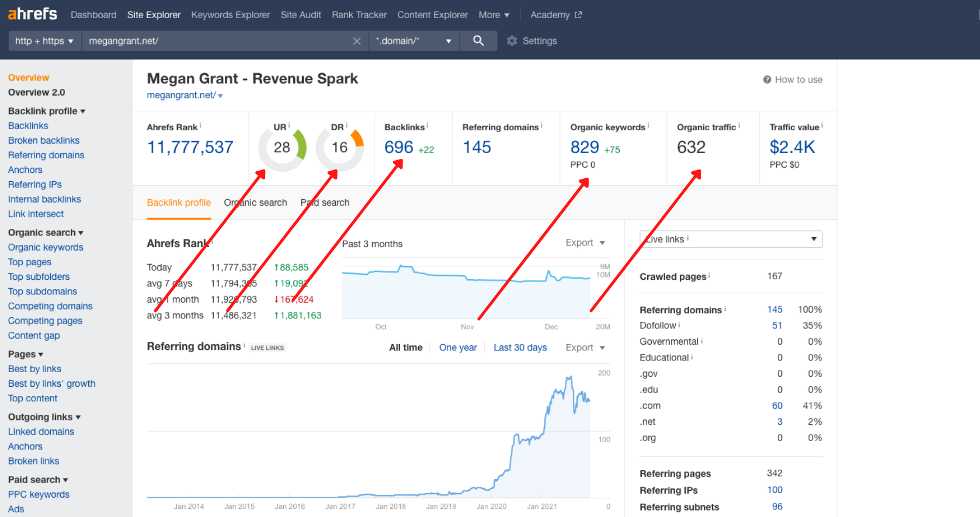Go to Dashboard in top navigation

(93, 15)
